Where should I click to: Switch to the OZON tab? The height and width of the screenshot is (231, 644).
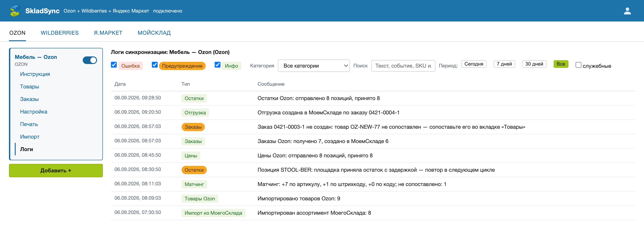pos(17,33)
